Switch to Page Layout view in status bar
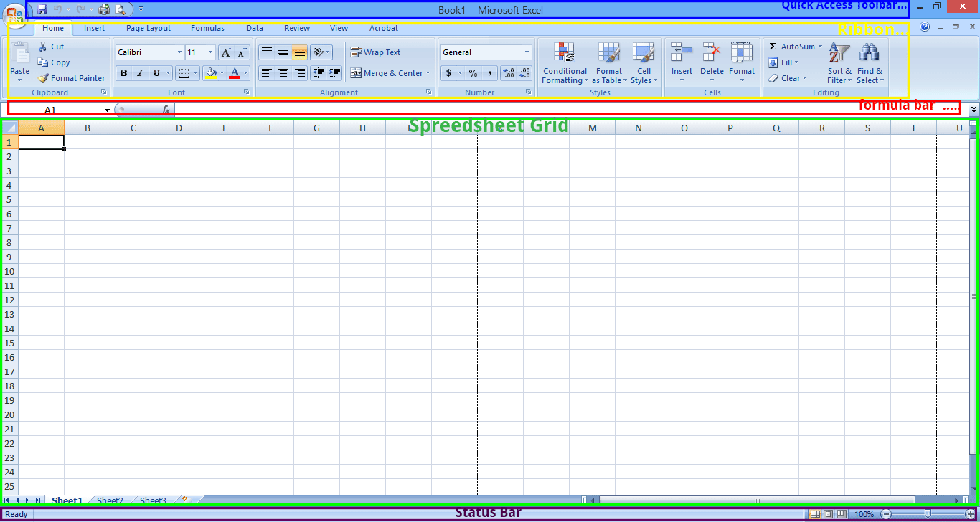Viewport: 980px width, 522px height. 828,514
